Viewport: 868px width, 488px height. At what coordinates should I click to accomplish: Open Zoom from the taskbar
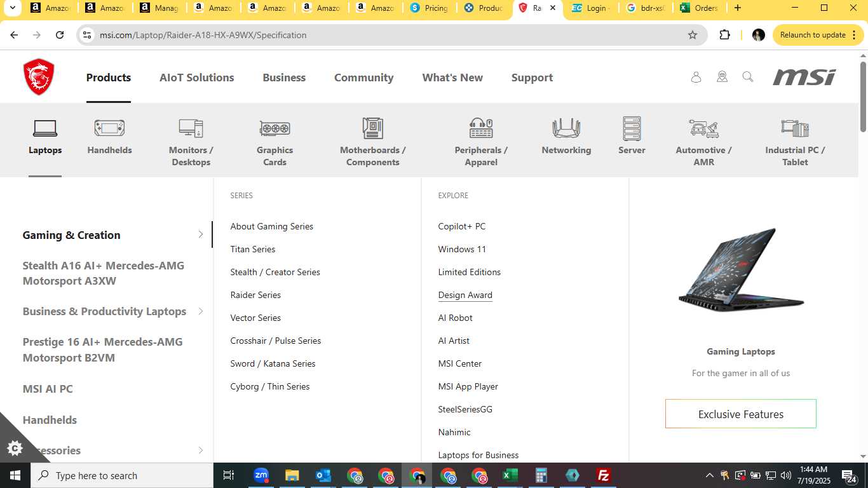(261, 475)
